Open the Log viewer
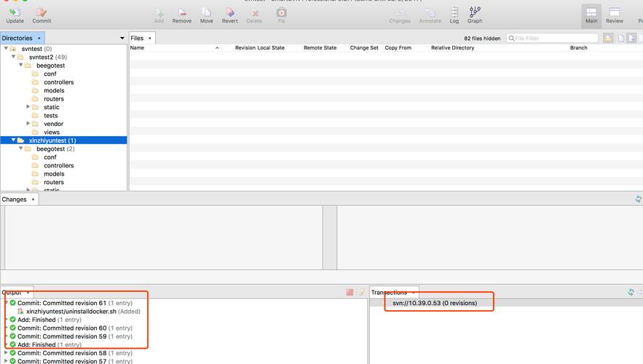The height and width of the screenshot is (364, 643). 454,15
